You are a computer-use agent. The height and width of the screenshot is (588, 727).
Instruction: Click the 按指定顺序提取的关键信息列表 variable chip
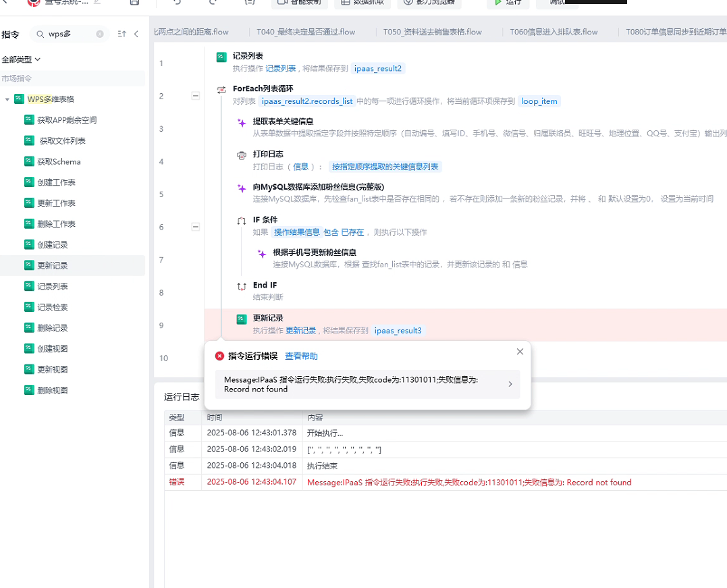tap(385, 167)
